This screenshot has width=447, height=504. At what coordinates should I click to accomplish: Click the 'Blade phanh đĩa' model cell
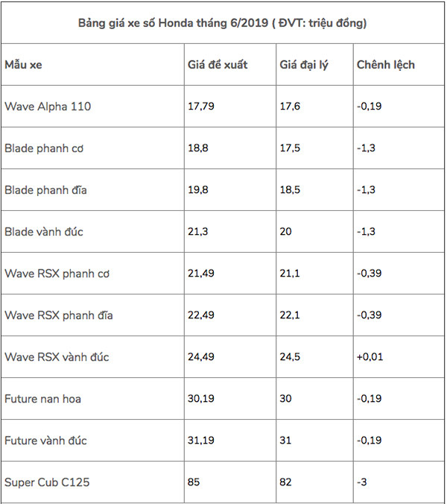point(45,190)
